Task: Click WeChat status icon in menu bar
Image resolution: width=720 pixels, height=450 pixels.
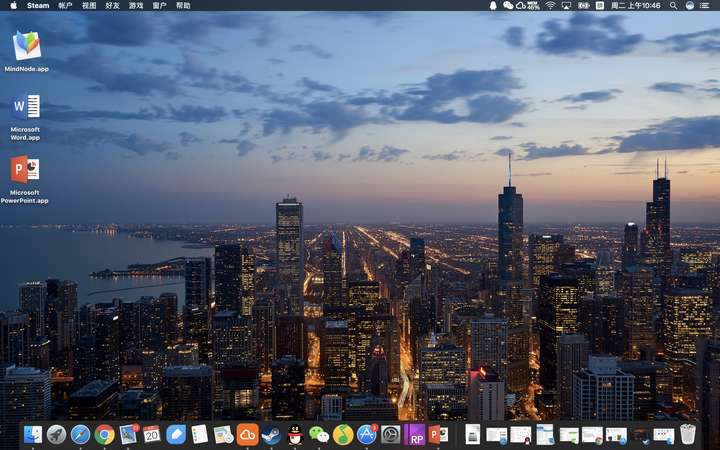Action: click(x=507, y=6)
